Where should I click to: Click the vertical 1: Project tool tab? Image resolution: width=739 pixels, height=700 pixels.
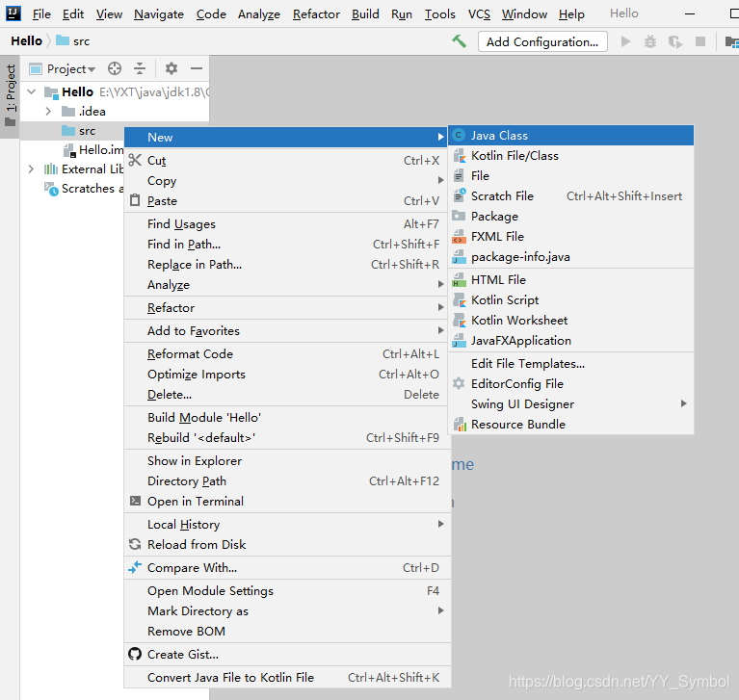[x=10, y=95]
